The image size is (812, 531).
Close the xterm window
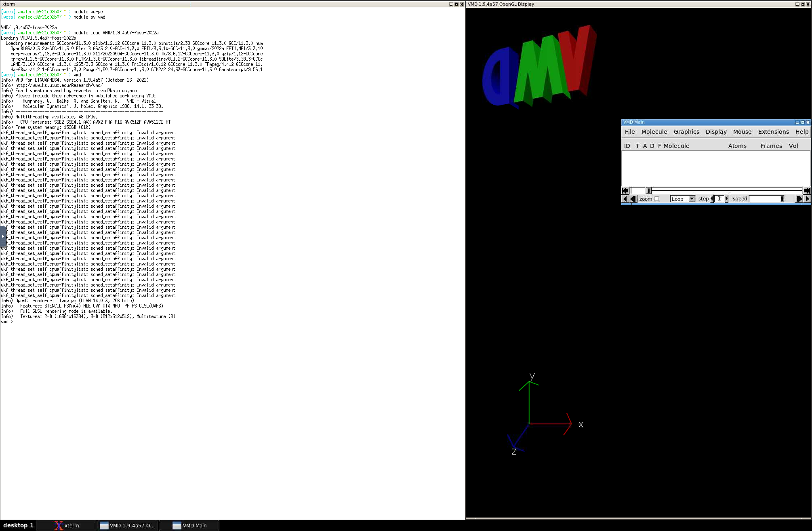coord(462,4)
